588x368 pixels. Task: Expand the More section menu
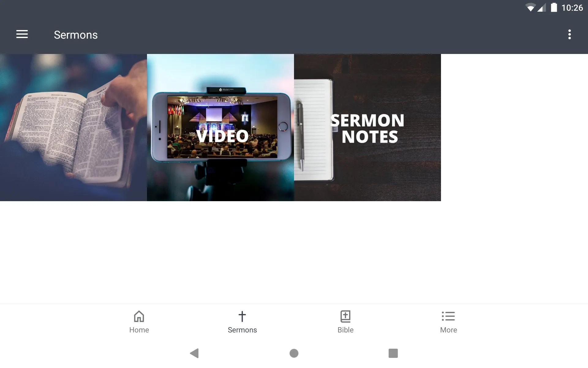[x=449, y=321]
